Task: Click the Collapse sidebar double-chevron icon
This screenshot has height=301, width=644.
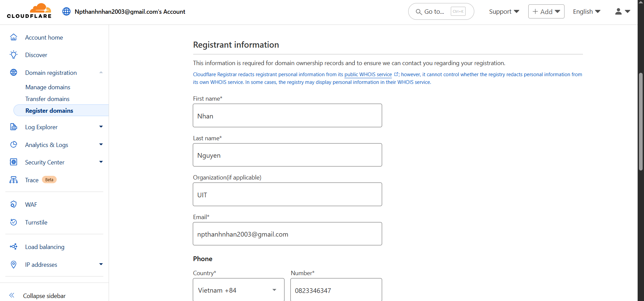Action: point(12,295)
